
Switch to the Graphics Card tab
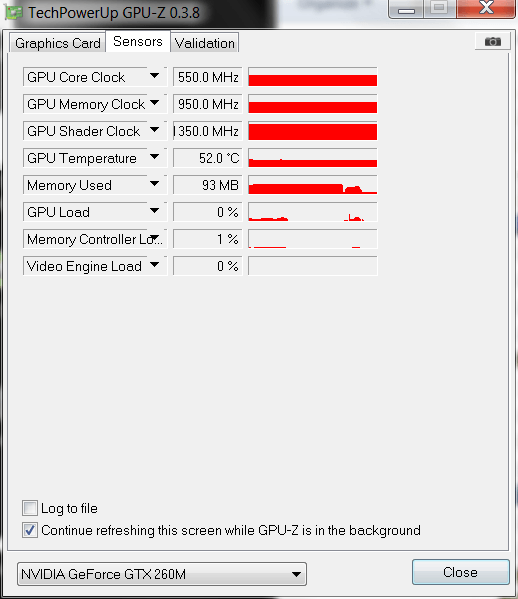[58, 43]
